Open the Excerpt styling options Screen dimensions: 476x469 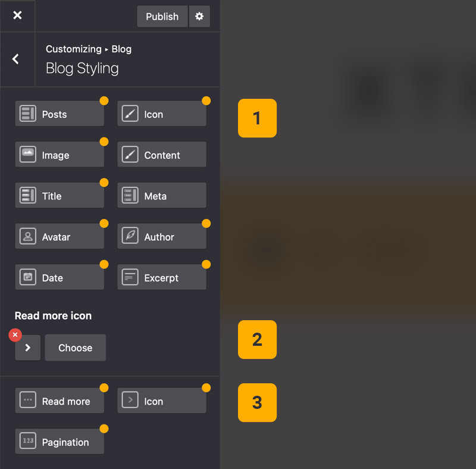tap(162, 278)
